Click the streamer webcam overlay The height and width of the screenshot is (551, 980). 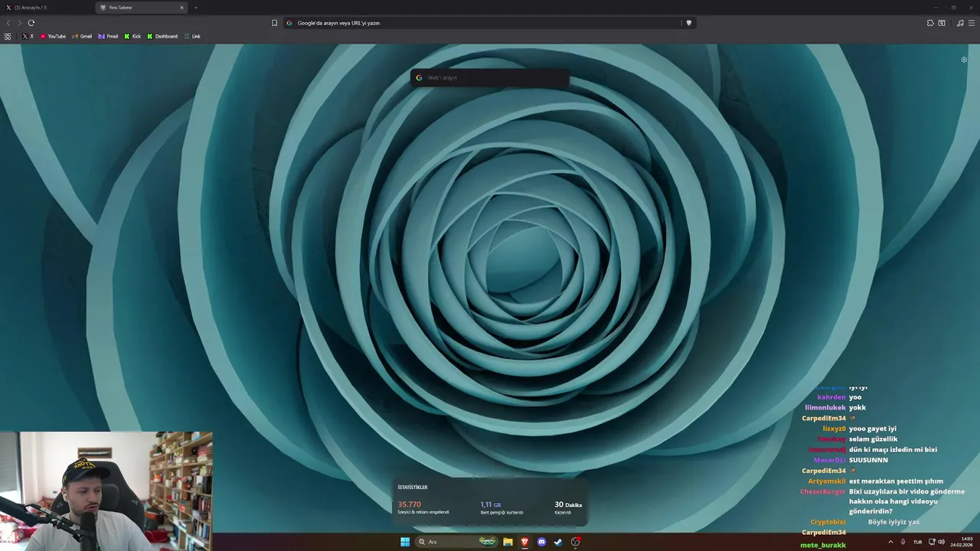tap(106, 491)
